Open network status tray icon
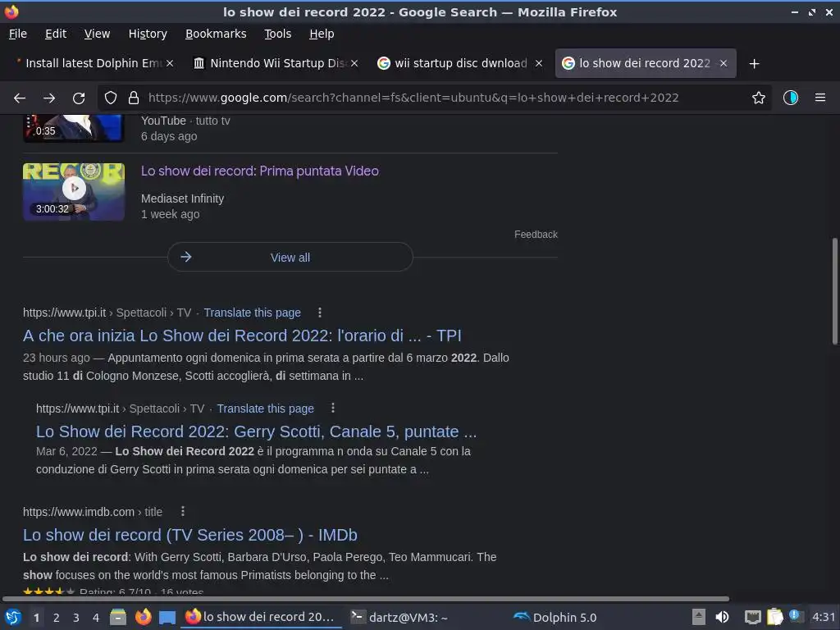 pyautogui.click(x=753, y=617)
